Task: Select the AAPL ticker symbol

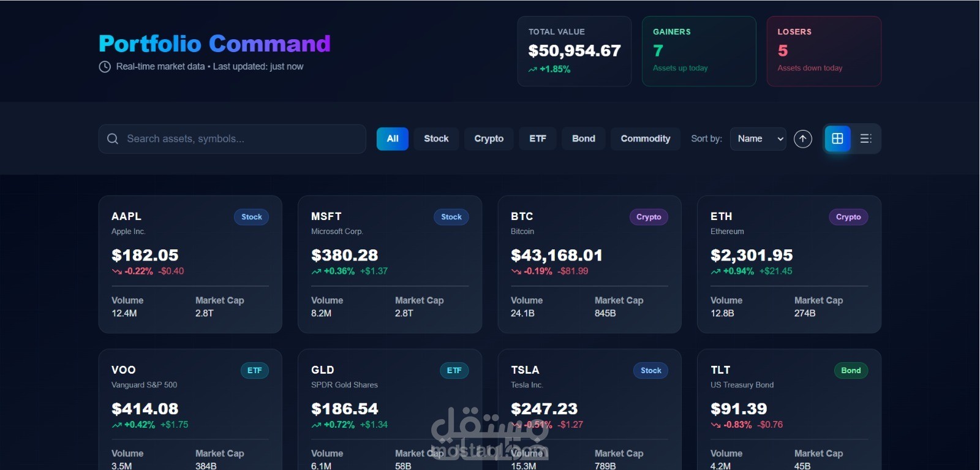Action: click(126, 216)
